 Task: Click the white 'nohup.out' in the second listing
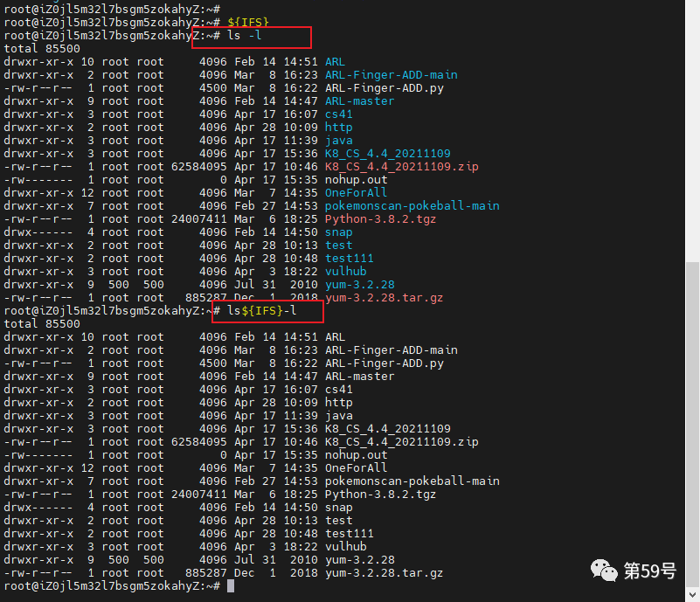point(356,454)
